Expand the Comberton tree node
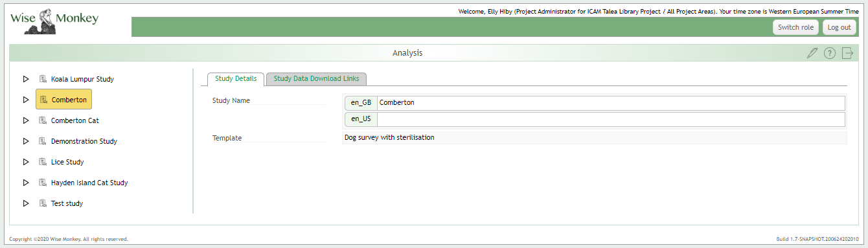 pos(26,100)
